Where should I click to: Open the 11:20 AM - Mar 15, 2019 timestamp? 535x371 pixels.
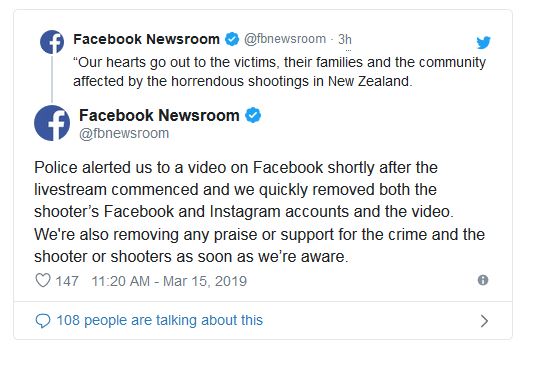click(x=169, y=281)
